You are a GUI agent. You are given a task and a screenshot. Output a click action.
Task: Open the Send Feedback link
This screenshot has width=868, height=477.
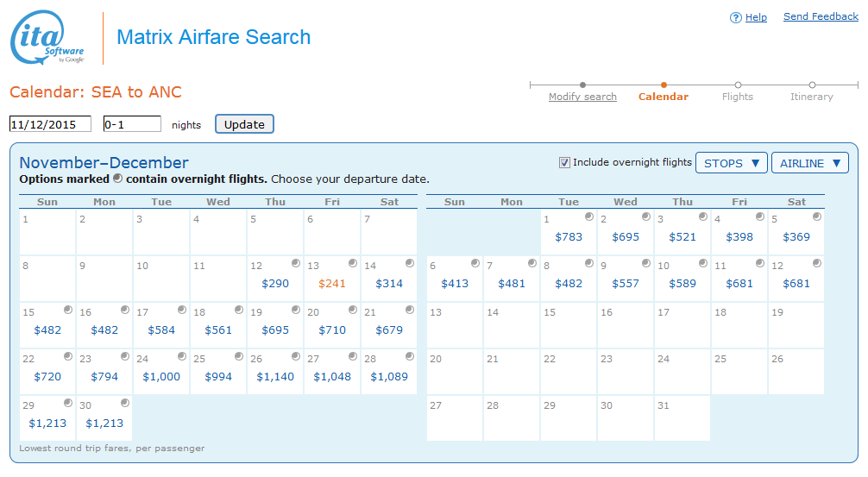(821, 16)
